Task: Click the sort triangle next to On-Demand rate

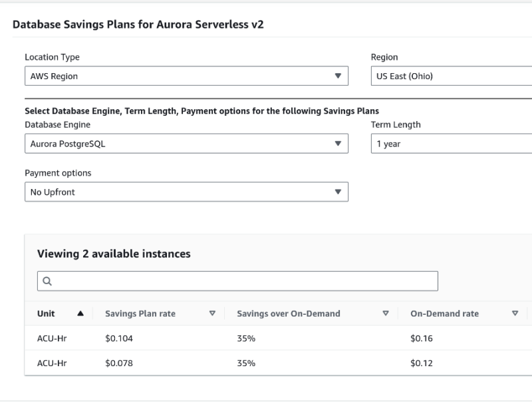Action: coord(515,313)
